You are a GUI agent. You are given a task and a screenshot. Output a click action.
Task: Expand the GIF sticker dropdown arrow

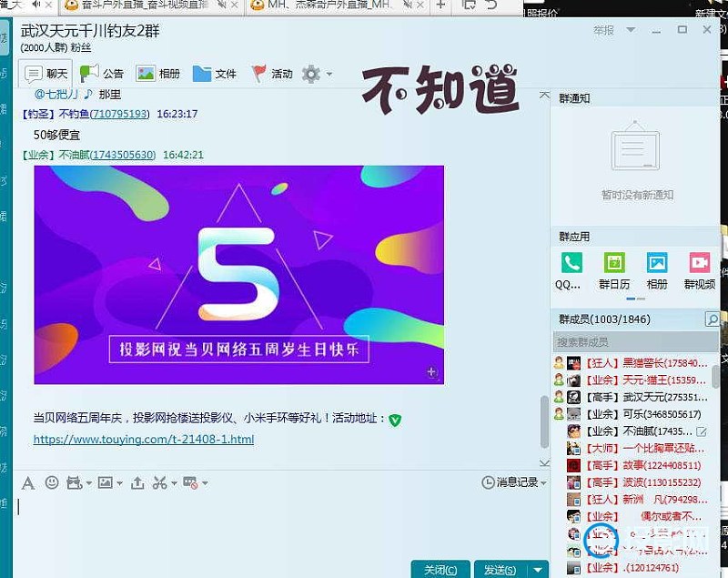pos(88,483)
